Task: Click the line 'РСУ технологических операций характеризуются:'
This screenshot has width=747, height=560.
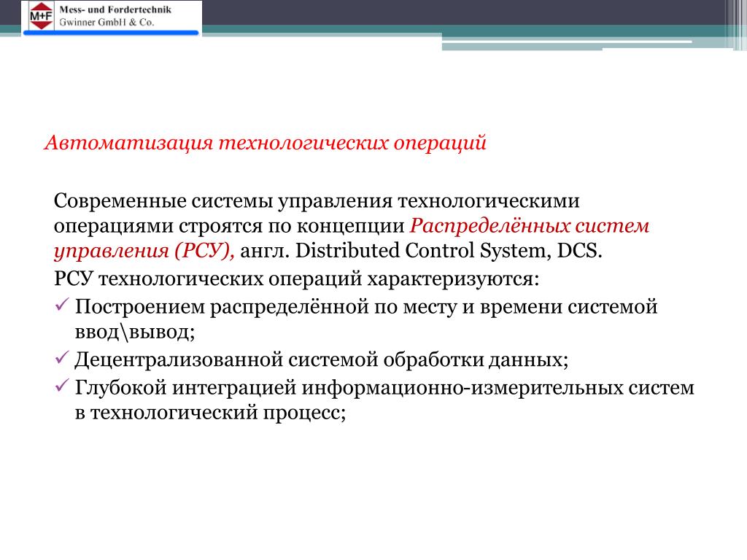Action: click(x=296, y=279)
